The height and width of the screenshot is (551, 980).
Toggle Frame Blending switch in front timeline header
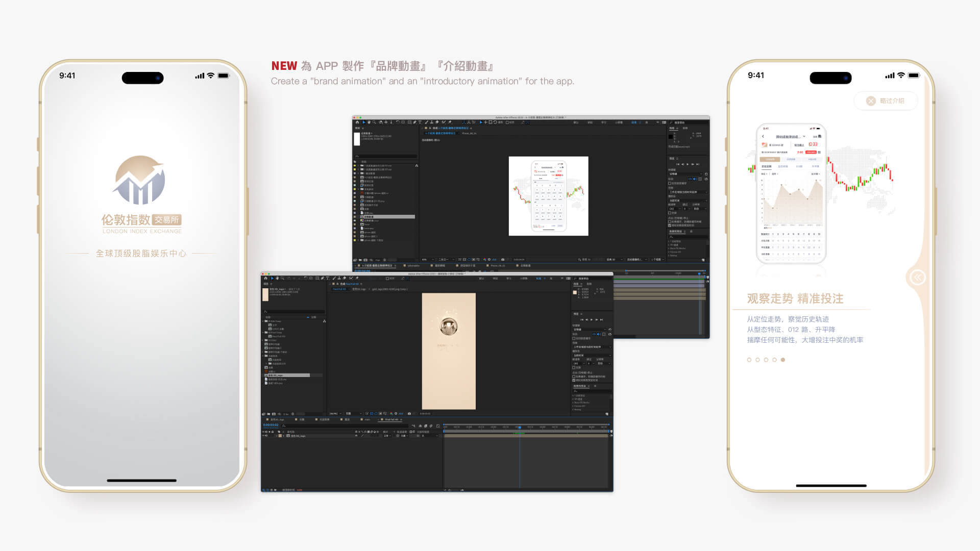point(426,426)
